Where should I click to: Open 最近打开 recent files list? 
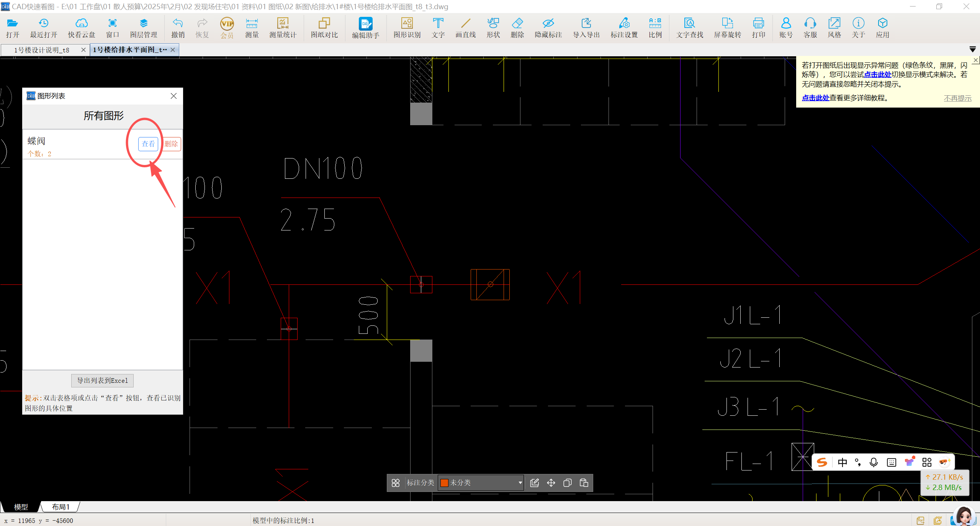pos(44,28)
